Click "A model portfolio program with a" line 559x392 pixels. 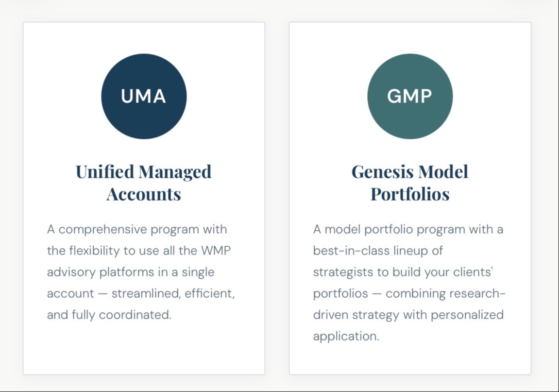pos(408,229)
